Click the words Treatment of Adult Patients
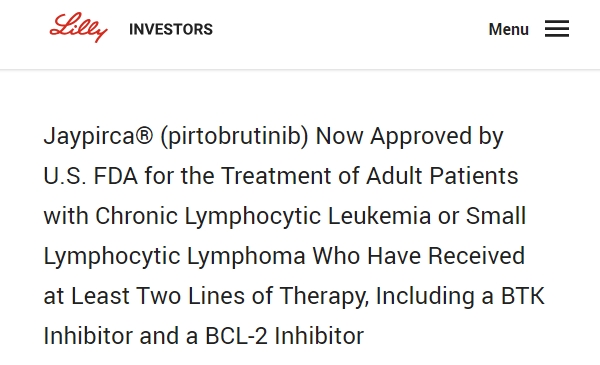Image resolution: width=600 pixels, height=365 pixels. (370, 176)
